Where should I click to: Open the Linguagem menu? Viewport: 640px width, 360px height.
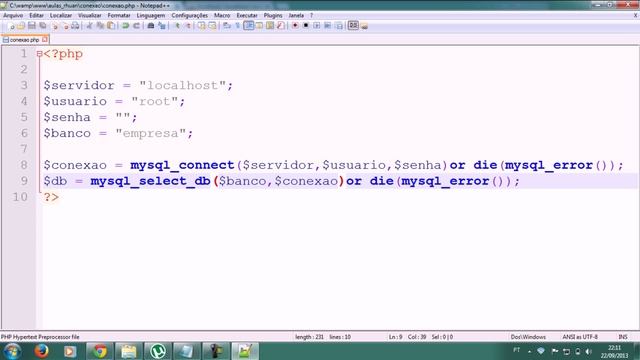[x=151, y=16]
